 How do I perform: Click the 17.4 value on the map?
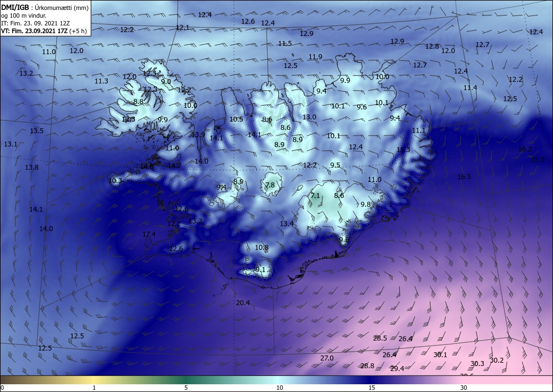tap(149, 234)
